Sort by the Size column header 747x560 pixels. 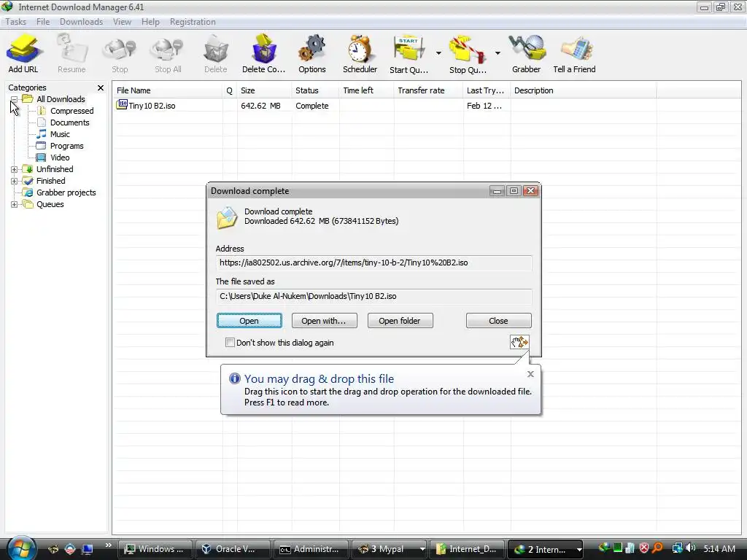[264, 90]
